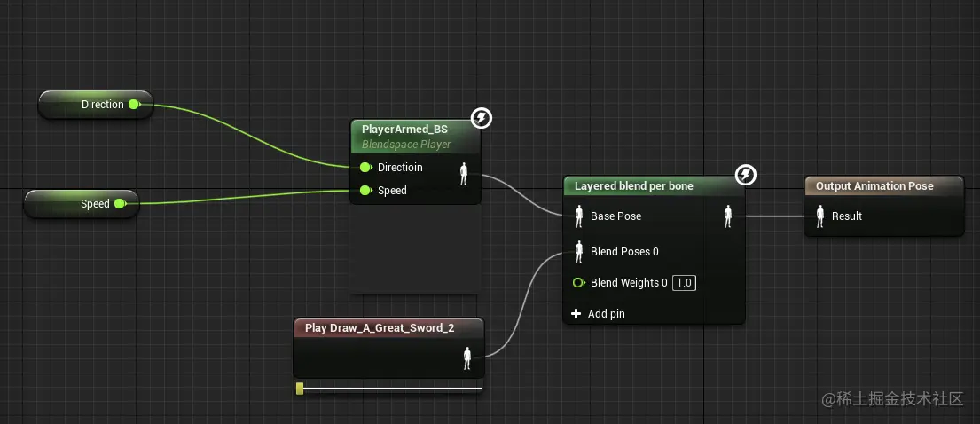
Task: Select the Layered blend per bone node title
Action: 634,185
